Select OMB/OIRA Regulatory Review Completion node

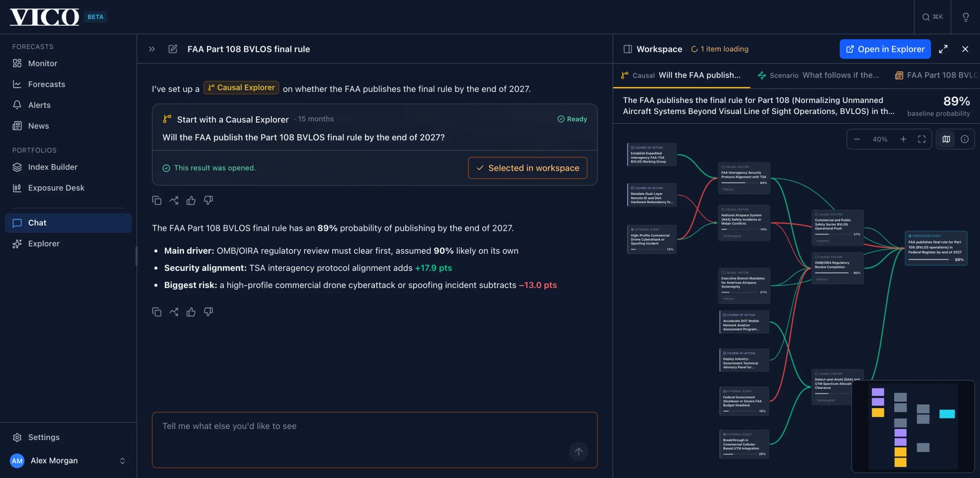[837, 268]
